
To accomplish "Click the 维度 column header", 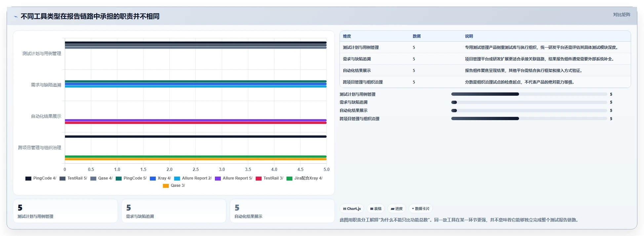I will point(347,36).
